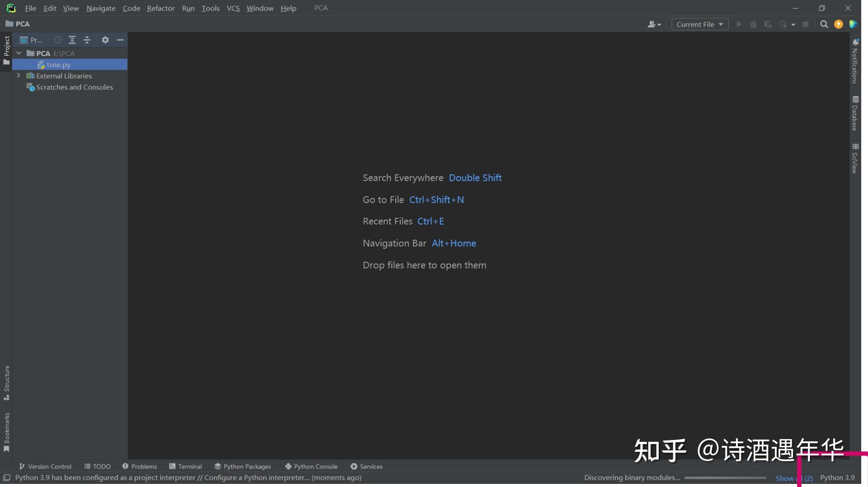
Task: Select the tsne.py file
Action: 58,65
